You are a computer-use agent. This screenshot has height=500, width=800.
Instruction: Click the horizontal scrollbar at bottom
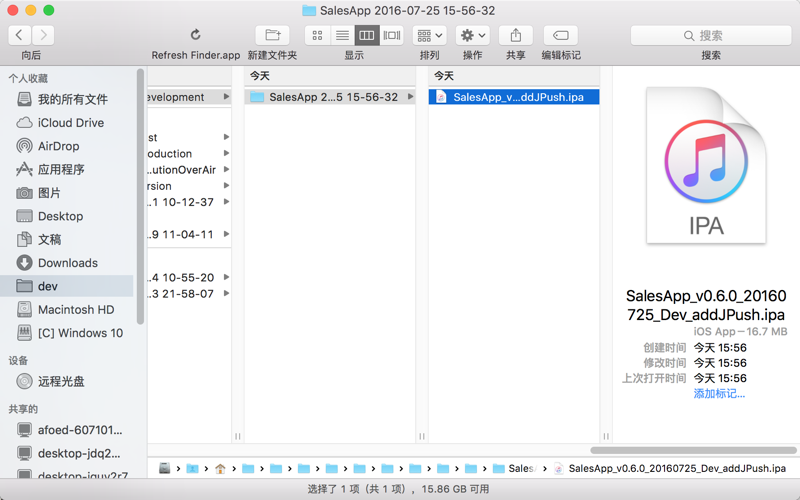tap(693, 451)
